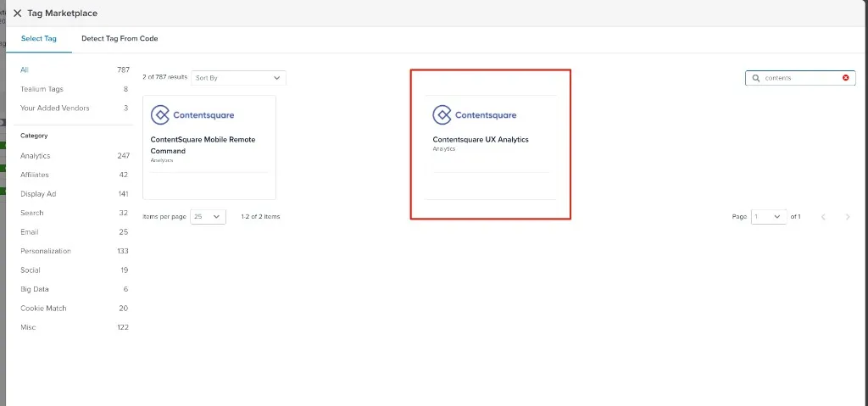Screen dimensions: 868x406
Task: Open the Sort By dropdown
Action: 238,78
